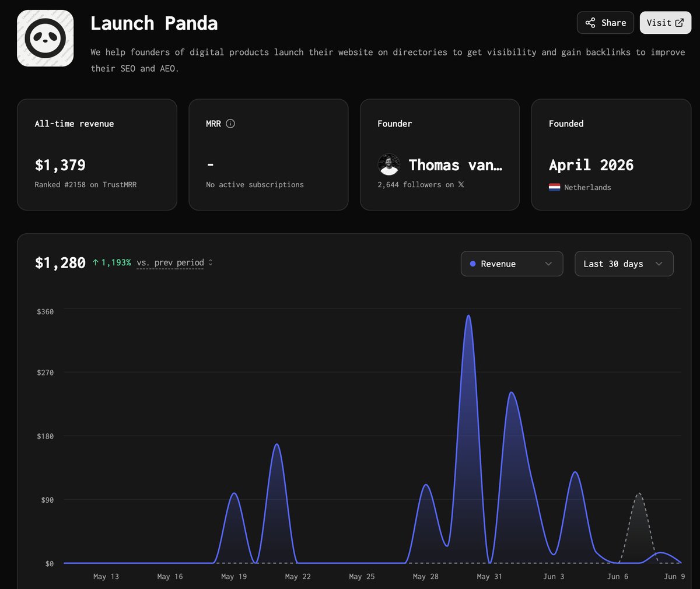Screen dimensions: 700x589
Task: Click the dashed gray previous-period peak
Action: [x=639, y=495]
